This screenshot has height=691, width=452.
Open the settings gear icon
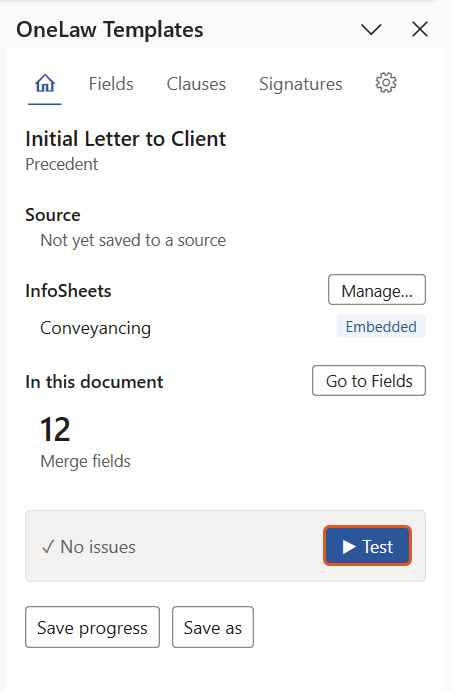386,83
